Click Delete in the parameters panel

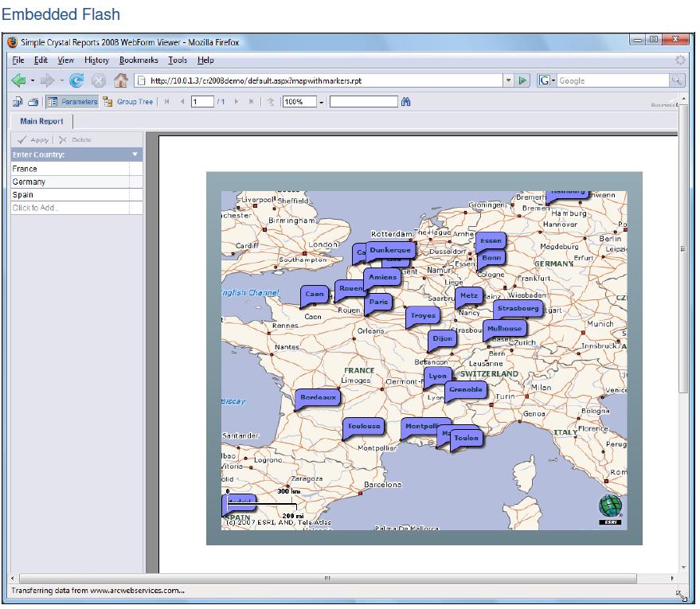(x=75, y=139)
